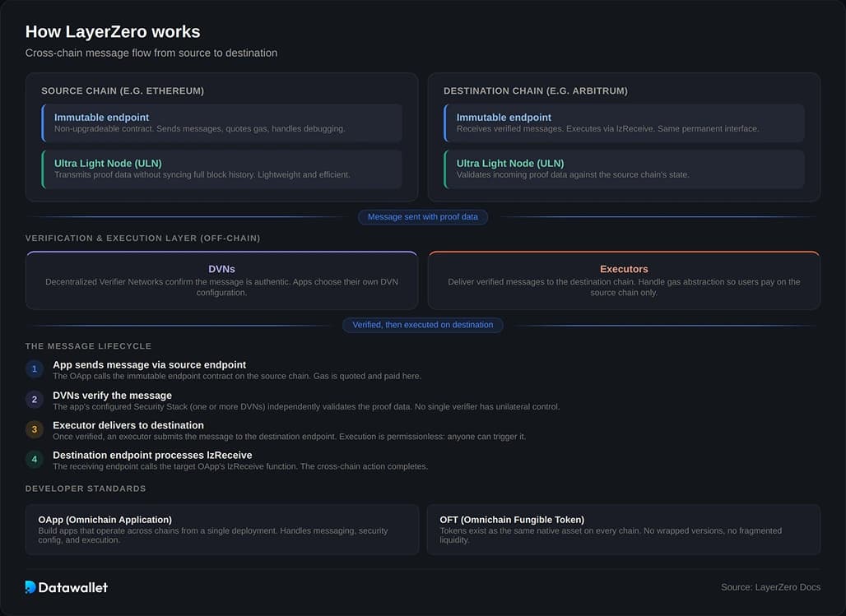Select the source chain Ultra Light Node card
The image size is (846, 616).
(222, 169)
